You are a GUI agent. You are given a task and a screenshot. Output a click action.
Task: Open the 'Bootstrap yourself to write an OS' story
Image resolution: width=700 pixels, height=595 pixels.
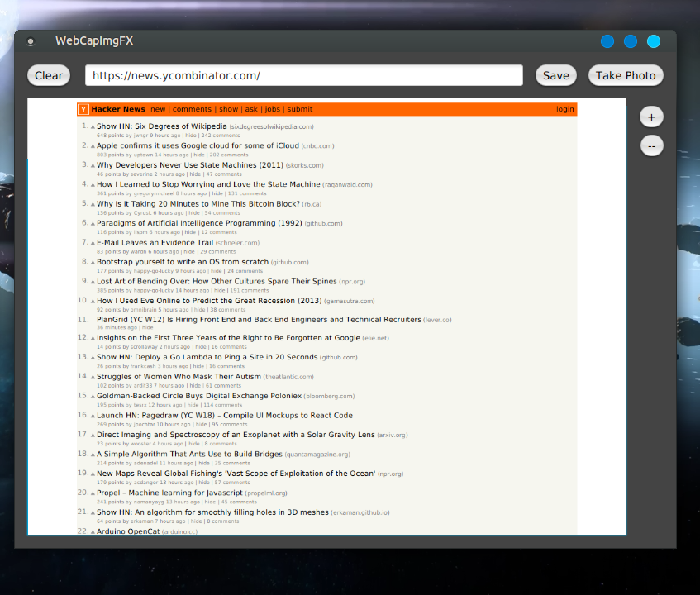tap(183, 262)
